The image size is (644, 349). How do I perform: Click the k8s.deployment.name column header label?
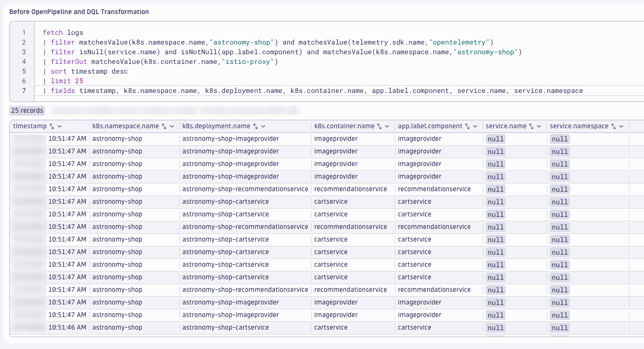pyautogui.click(x=216, y=126)
